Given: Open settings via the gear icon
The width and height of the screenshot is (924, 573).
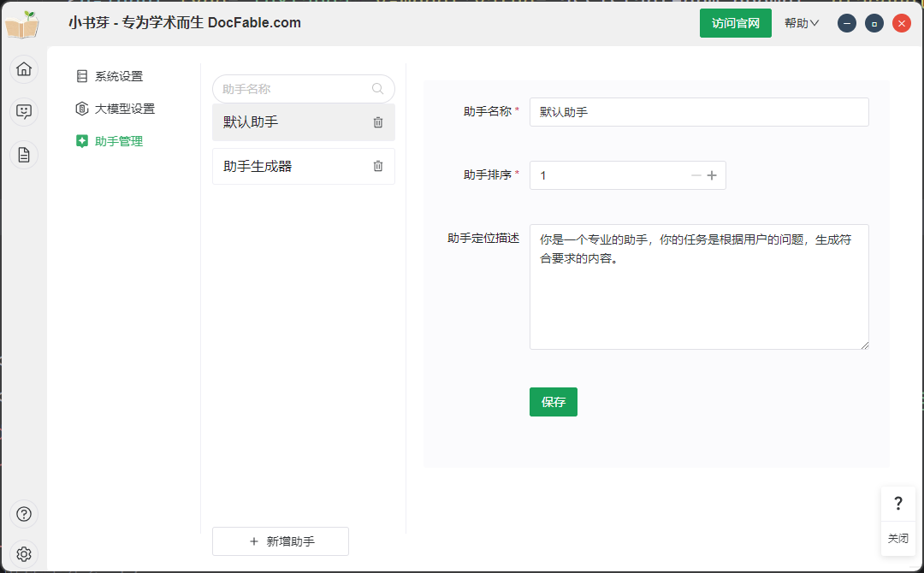Looking at the screenshot, I should click(24, 553).
